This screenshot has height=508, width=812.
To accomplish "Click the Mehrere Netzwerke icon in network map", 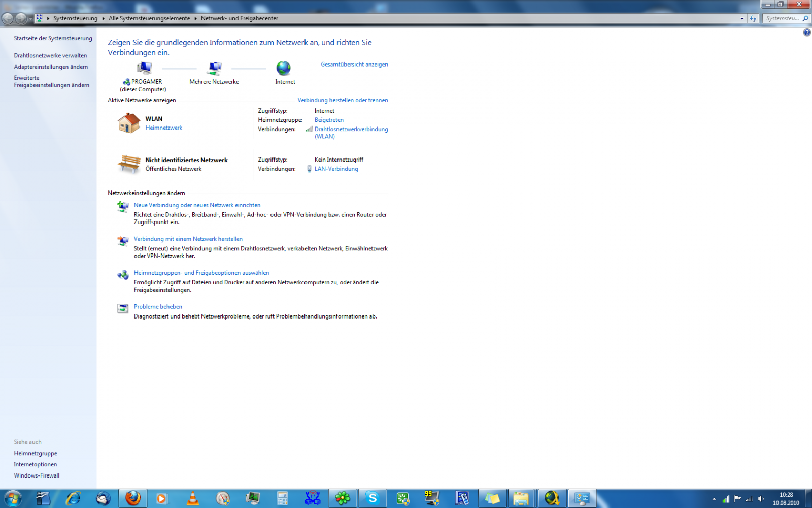I will (x=214, y=68).
